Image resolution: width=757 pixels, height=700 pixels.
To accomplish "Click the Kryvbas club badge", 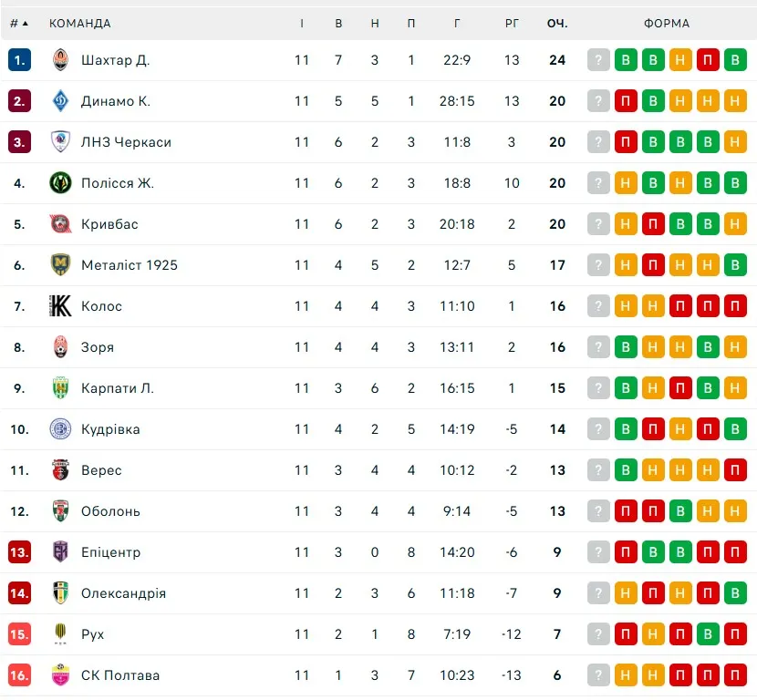I will [60, 224].
